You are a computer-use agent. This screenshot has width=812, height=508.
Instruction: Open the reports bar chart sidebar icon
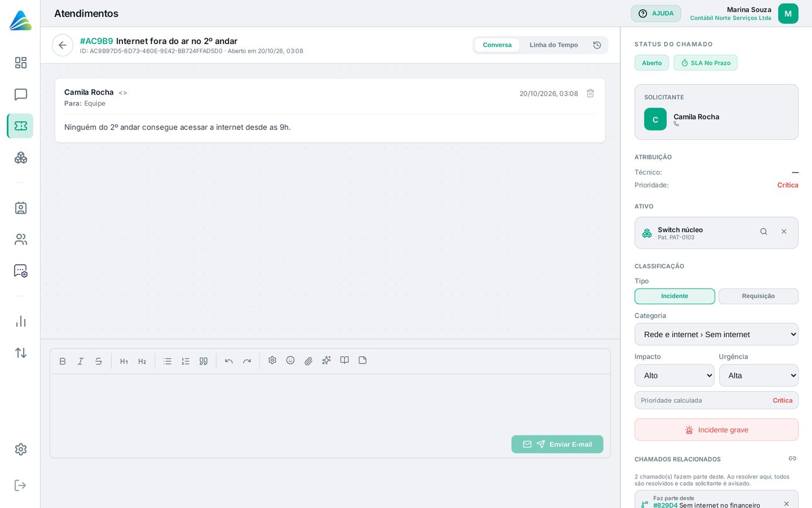[x=21, y=321]
